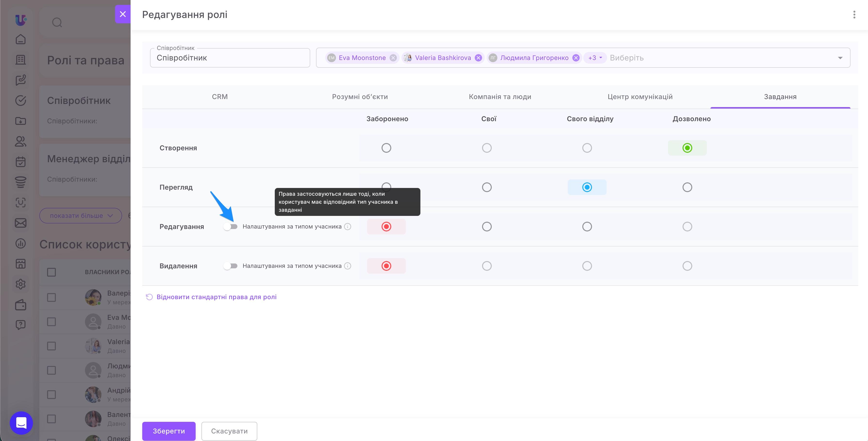Select Заборонено for Створення
Screen dimensions: 868x441
click(x=386, y=148)
